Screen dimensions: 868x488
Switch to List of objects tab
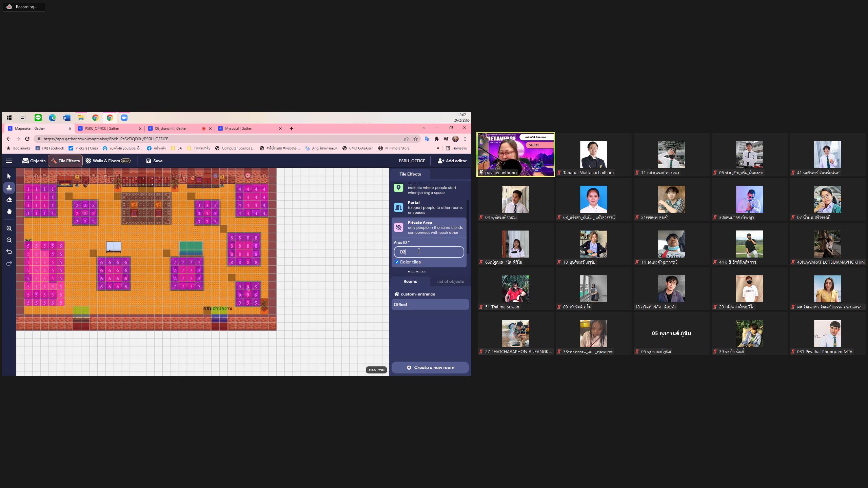(450, 282)
